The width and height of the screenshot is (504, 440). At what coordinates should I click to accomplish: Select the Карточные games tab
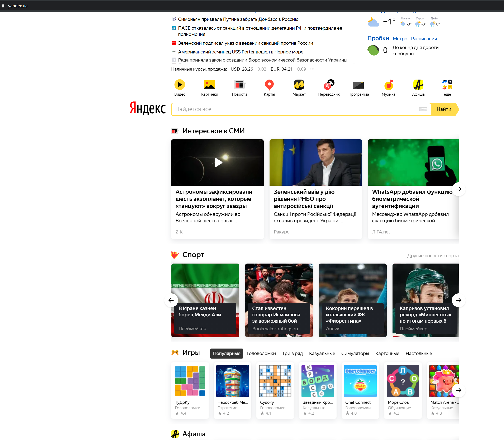click(387, 353)
